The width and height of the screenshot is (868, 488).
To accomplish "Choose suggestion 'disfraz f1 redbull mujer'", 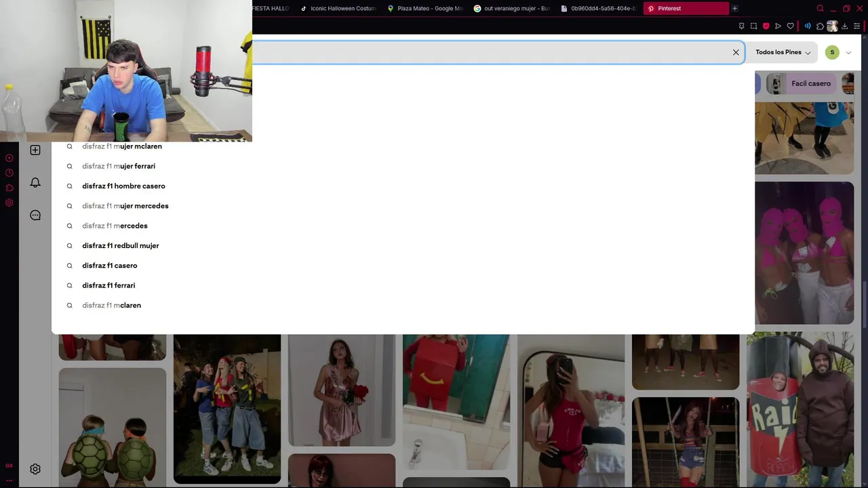I will (121, 245).
